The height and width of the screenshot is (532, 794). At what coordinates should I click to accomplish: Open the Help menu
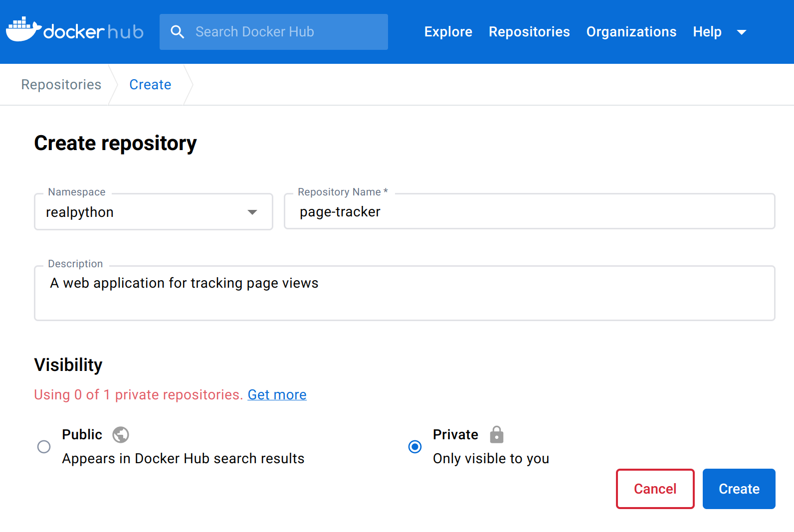click(707, 32)
